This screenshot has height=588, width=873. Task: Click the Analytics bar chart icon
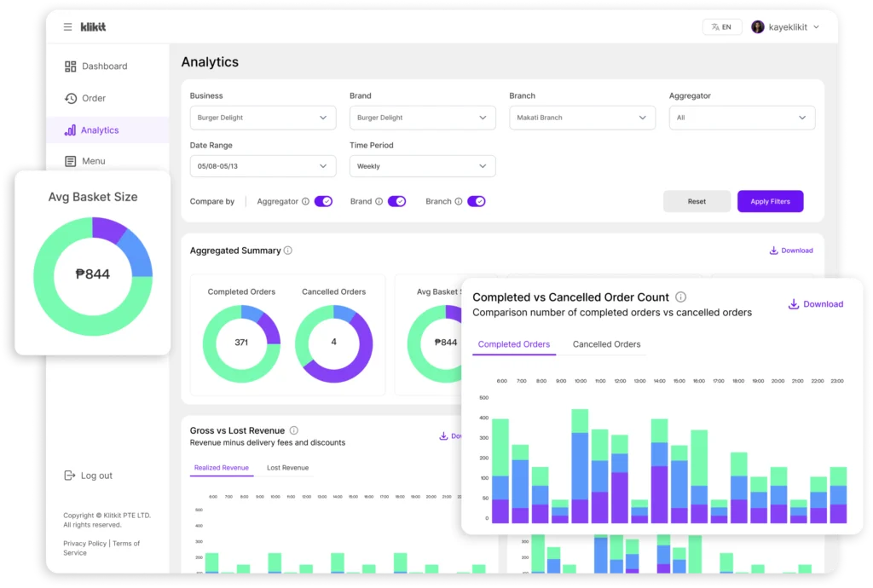70,130
